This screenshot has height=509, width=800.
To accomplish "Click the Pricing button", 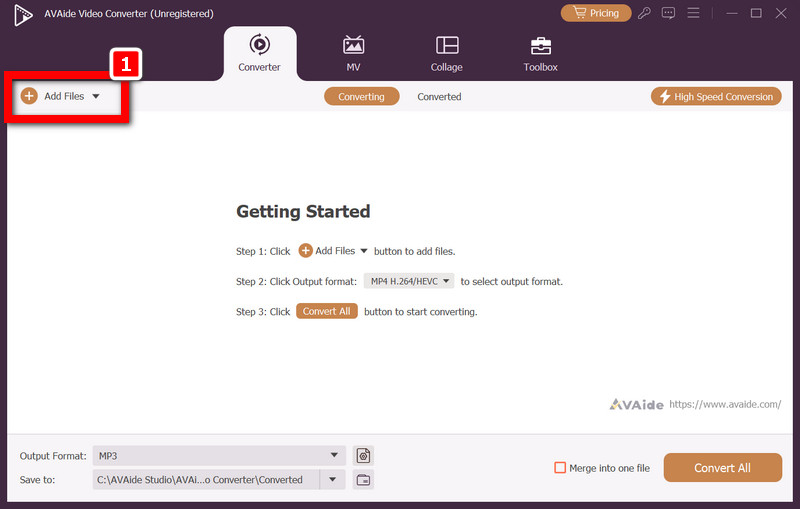I will click(596, 13).
